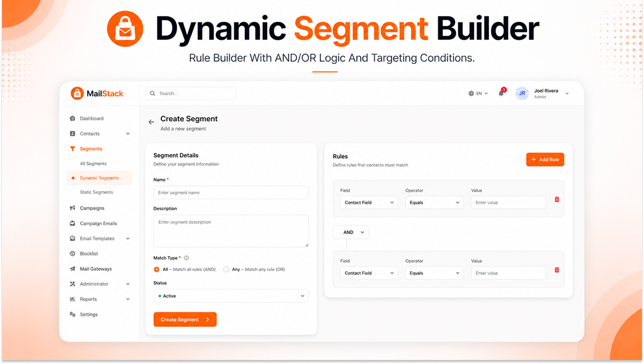Image resolution: width=644 pixels, height=364 pixels.
Task: Click the Administrator icon
Action: tap(72, 284)
